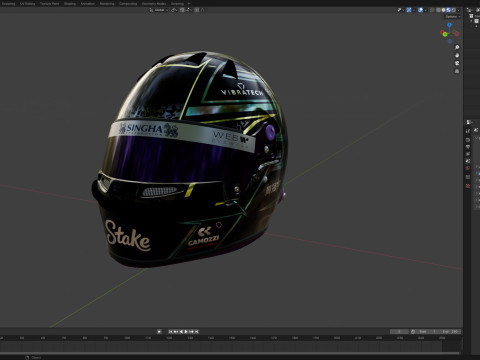Viewport: 480px width, 360px height.
Task: Switch to rendered viewport shading
Action: 454,10
